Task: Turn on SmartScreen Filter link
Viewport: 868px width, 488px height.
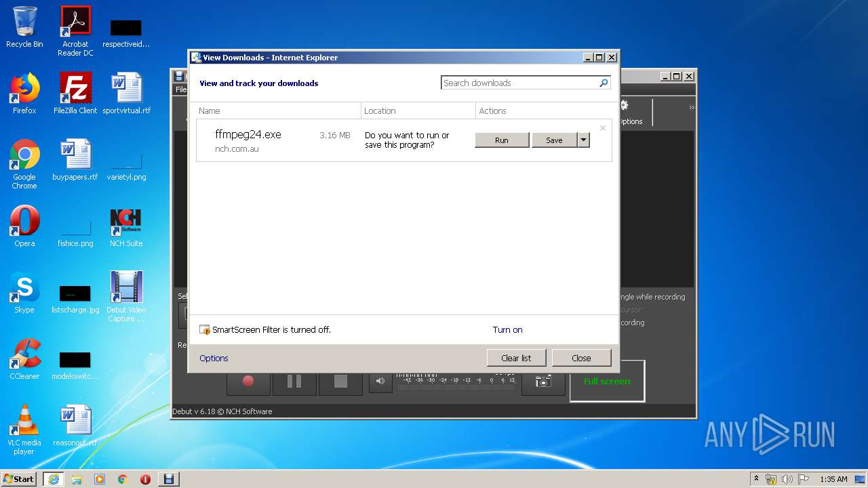Action: [x=507, y=330]
